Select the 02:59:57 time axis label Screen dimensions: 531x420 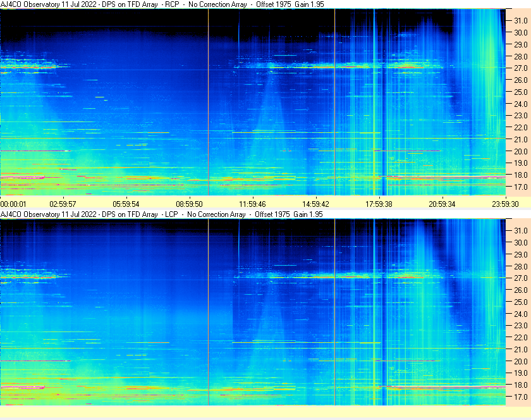point(63,204)
